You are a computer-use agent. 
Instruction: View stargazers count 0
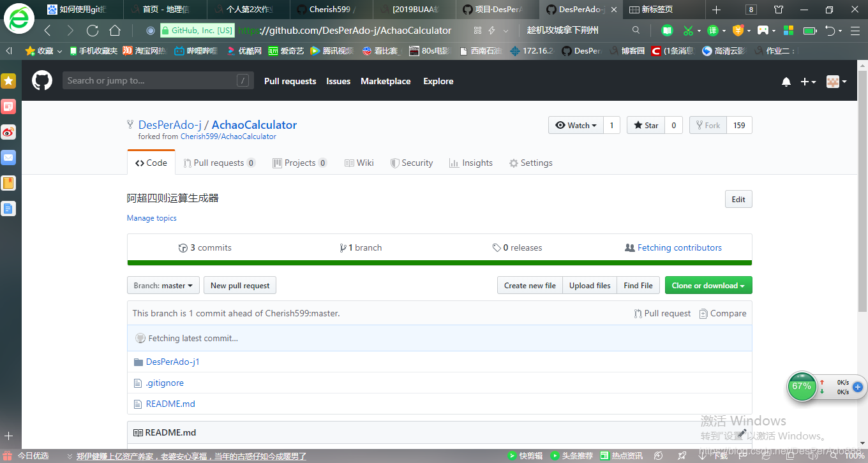pyautogui.click(x=673, y=125)
